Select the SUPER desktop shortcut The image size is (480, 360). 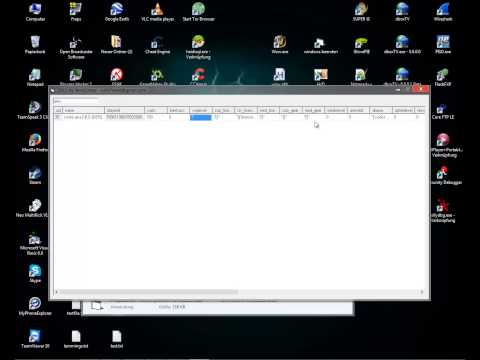pyautogui.click(x=361, y=12)
